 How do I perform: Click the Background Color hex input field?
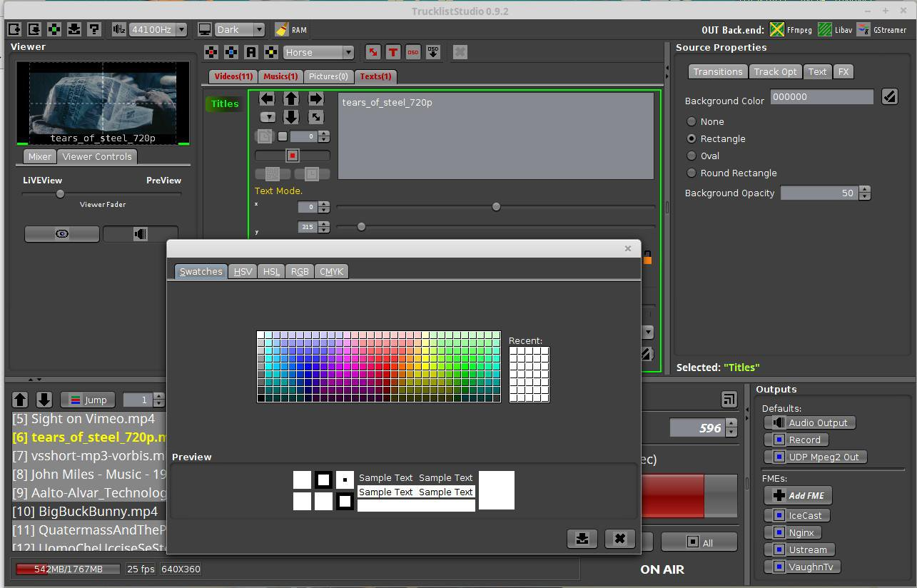(821, 96)
